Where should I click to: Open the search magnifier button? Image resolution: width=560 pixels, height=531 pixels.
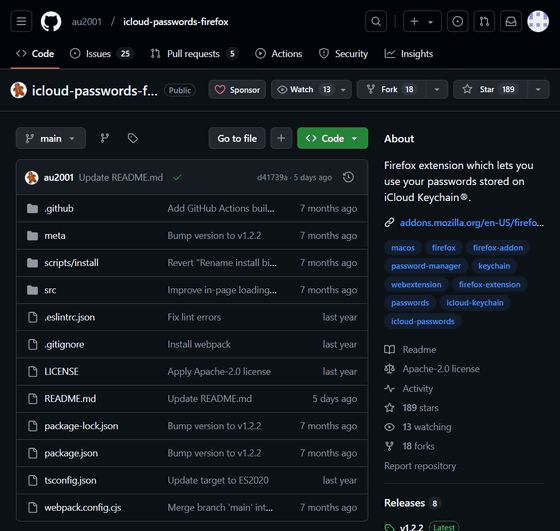376,21
